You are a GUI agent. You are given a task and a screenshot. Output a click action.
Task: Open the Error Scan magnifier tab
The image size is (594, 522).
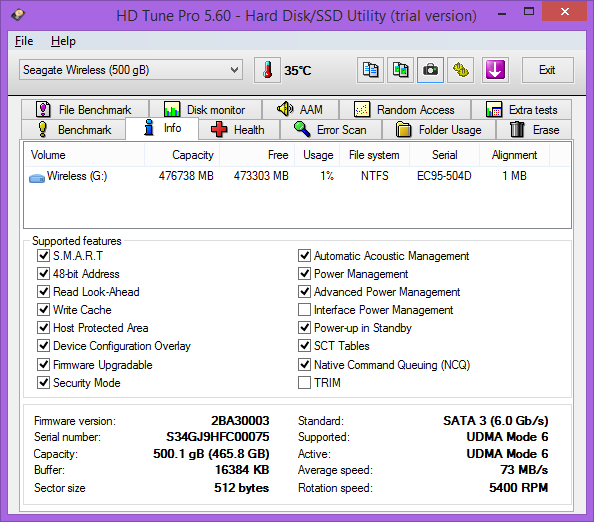pyautogui.click(x=331, y=130)
